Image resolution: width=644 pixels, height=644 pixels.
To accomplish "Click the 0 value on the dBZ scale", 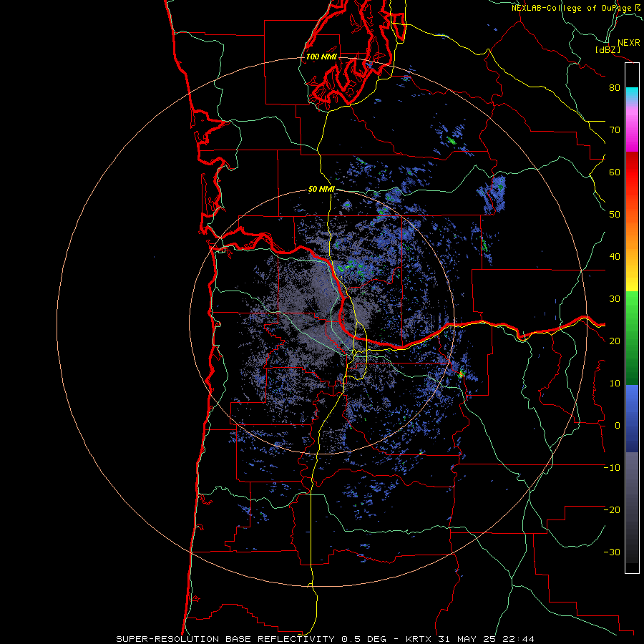I will click(618, 426).
